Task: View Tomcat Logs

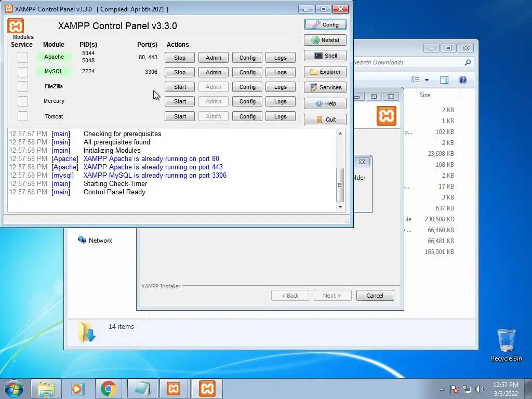Action: pos(281,116)
